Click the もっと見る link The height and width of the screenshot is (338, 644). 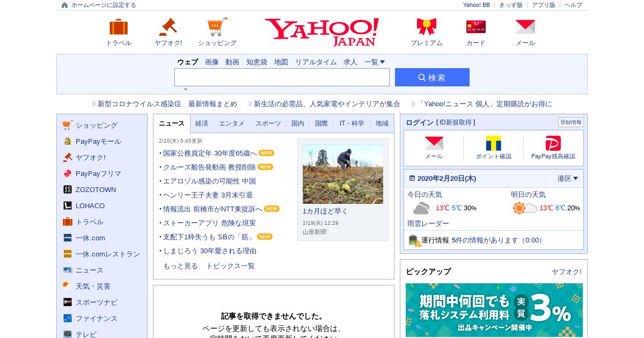pos(180,266)
